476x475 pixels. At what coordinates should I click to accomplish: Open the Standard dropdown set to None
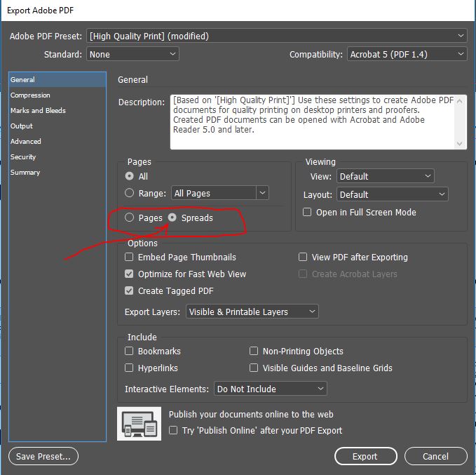point(132,55)
